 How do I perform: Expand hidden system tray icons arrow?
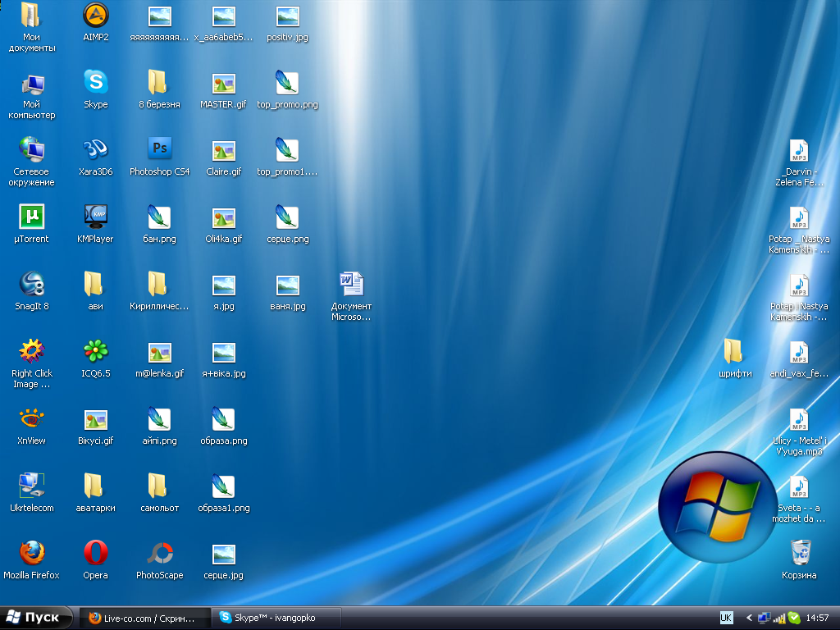(749, 618)
